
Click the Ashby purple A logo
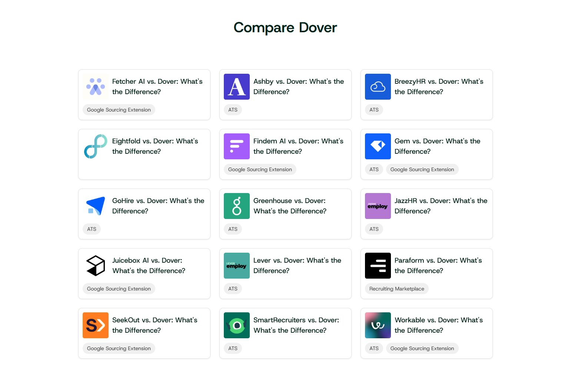pyautogui.click(x=237, y=87)
